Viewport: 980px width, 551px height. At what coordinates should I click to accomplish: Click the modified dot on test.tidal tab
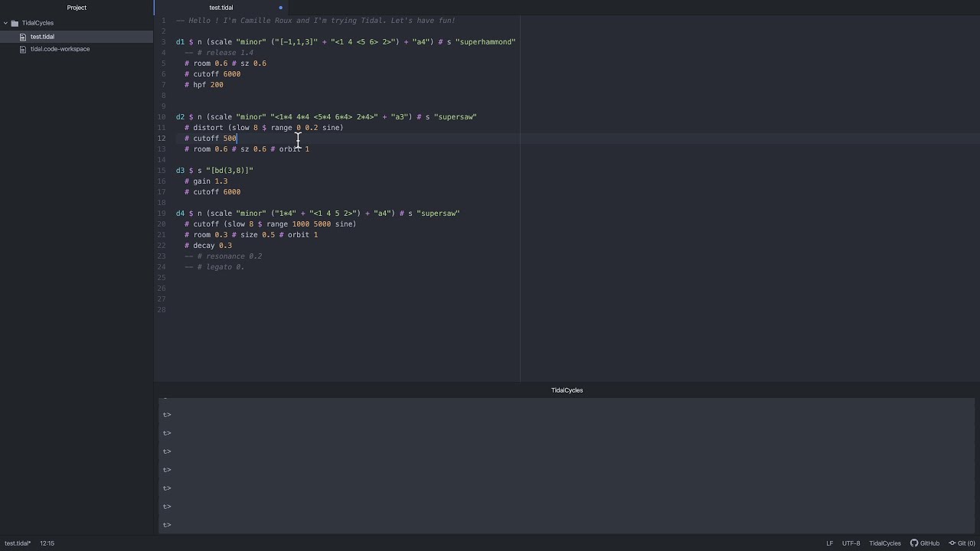(280, 8)
